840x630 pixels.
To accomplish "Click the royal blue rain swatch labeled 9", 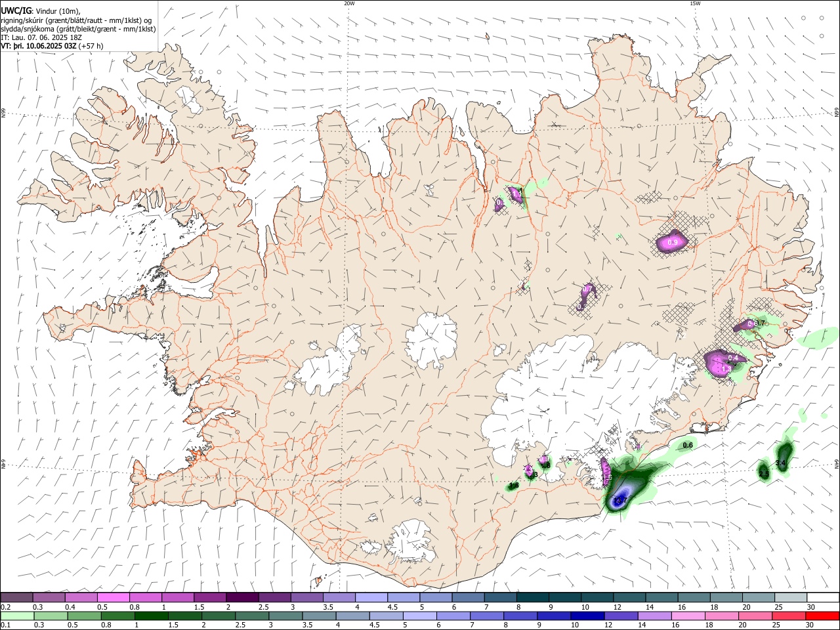I will click(553, 616).
